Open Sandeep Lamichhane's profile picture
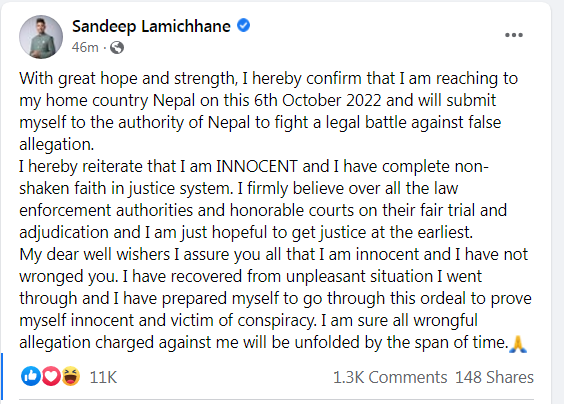The image size is (564, 404). (41, 37)
